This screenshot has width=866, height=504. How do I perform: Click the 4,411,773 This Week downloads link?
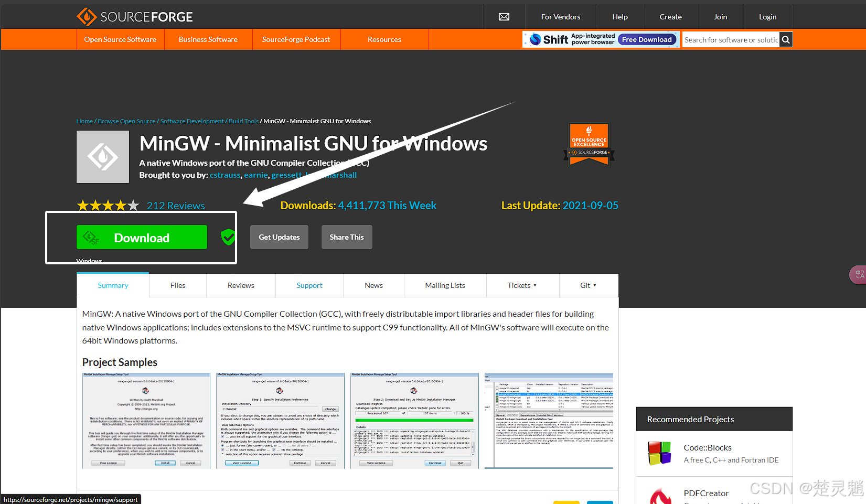tap(387, 206)
